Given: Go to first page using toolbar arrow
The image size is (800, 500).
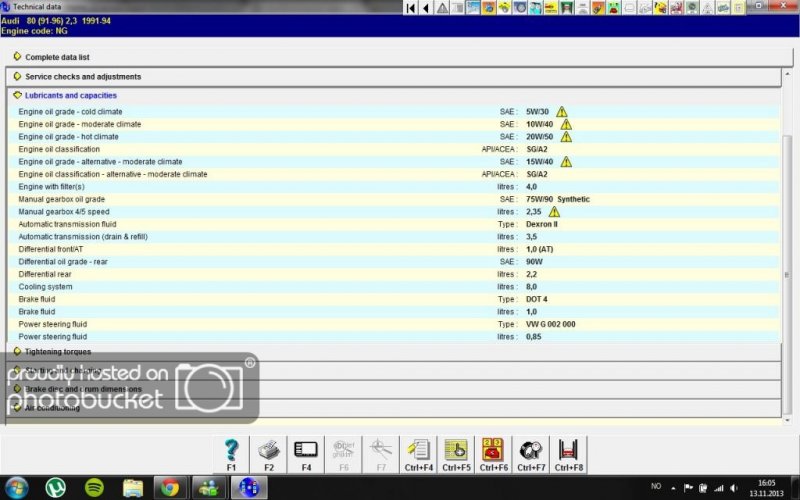Looking at the screenshot, I should pos(411,8).
